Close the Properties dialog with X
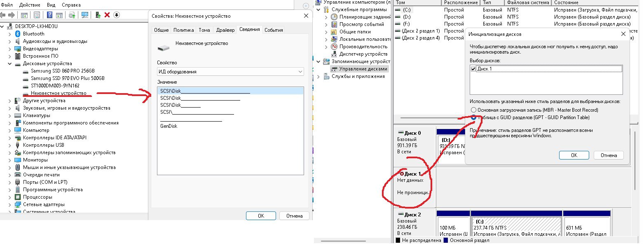Screen dimensions: 644x251 305,16
